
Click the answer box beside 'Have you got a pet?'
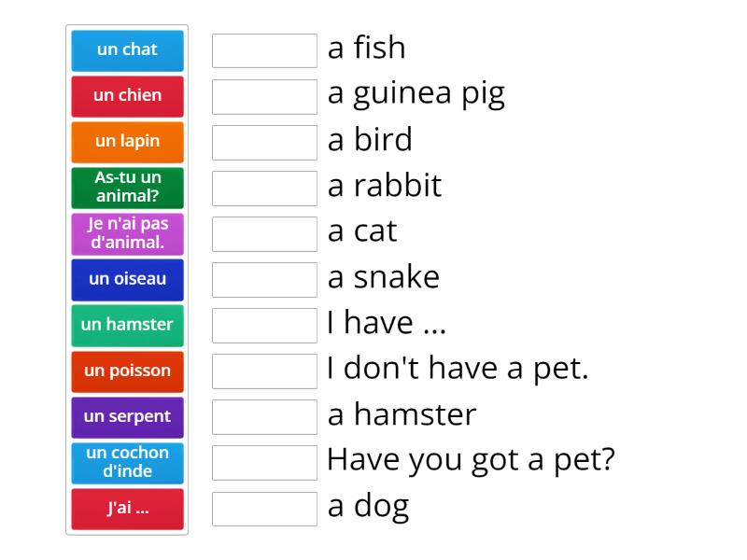click(264, 463)
